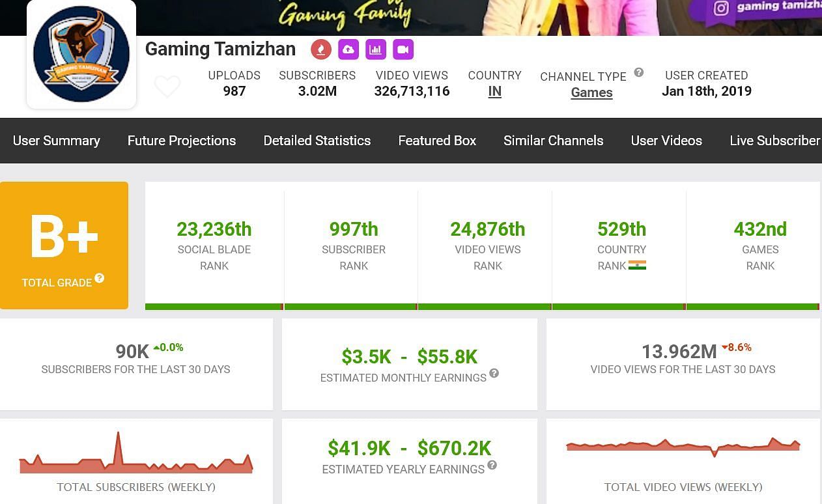Image resolution: width=822 pixels, height=504 pixels.
Task: Click the Total Subscribers weekly chart
Action: (x=135, y=456)
